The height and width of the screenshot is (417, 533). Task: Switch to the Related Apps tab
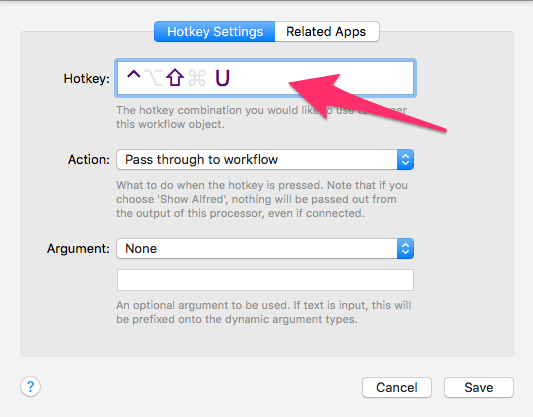[327, 32]
